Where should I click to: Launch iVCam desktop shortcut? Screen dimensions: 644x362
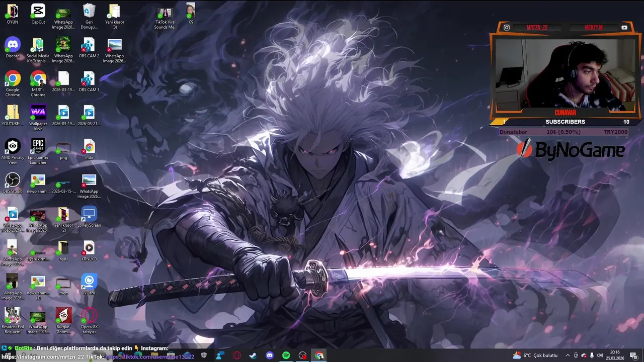pos(89,284)
